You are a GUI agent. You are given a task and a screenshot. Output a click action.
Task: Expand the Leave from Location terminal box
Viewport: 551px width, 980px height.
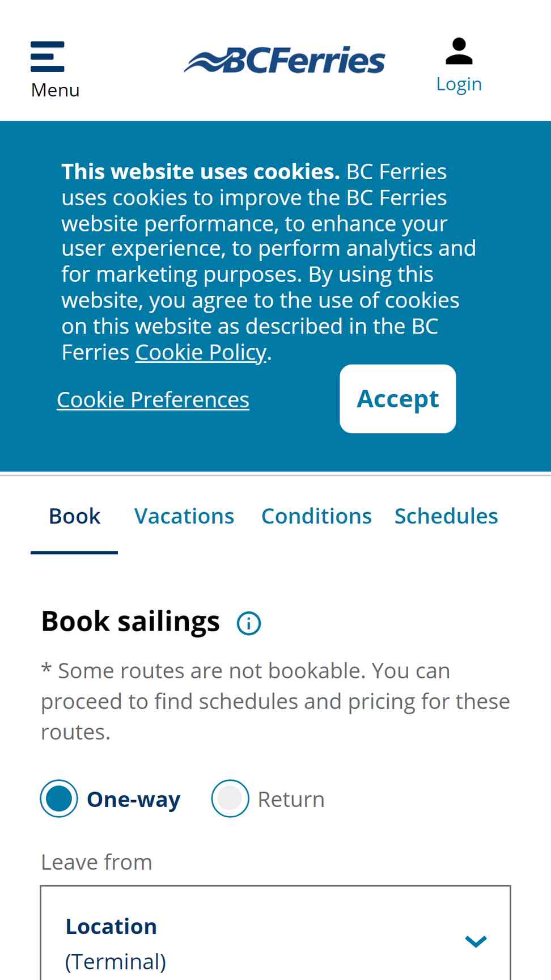(275, 933)
